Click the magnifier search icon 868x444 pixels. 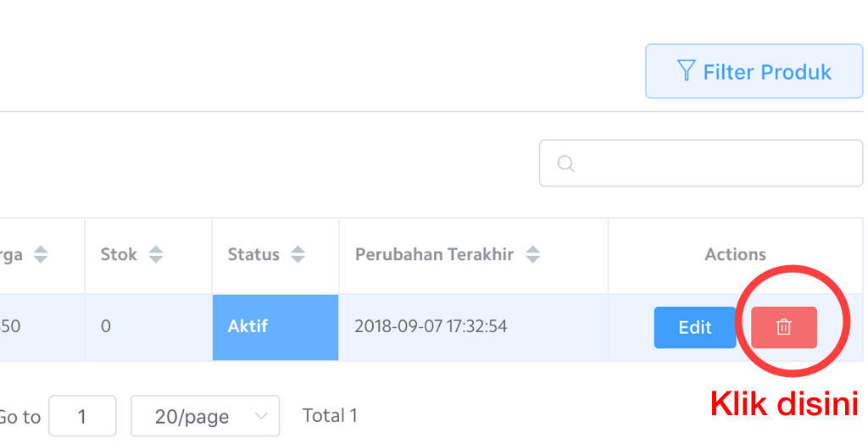566,163
